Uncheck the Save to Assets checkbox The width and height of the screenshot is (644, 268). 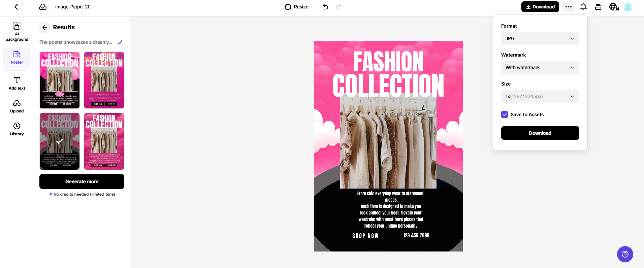click(505, 114)
